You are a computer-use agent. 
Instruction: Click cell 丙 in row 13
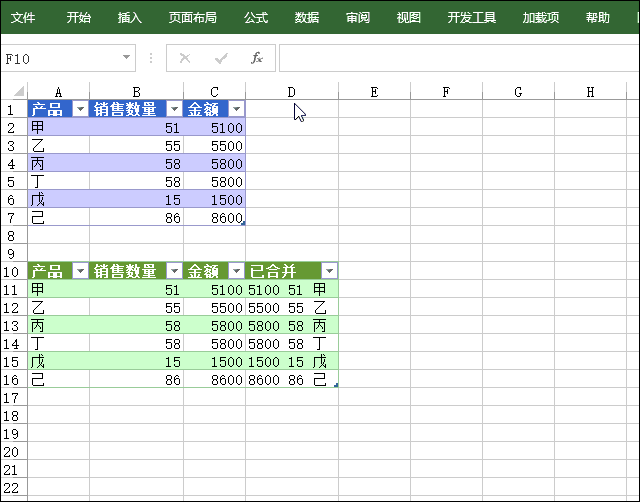click(x=58, y=325)
